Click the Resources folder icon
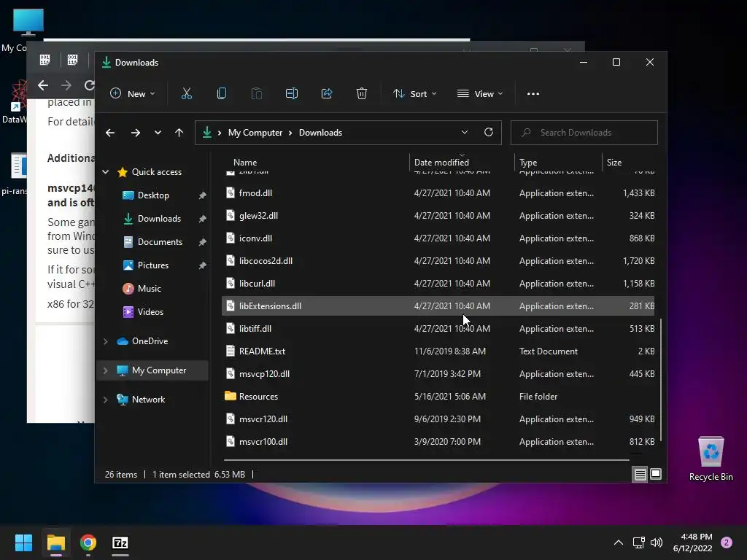Screen dimensions: 747x560 (230, 396)
